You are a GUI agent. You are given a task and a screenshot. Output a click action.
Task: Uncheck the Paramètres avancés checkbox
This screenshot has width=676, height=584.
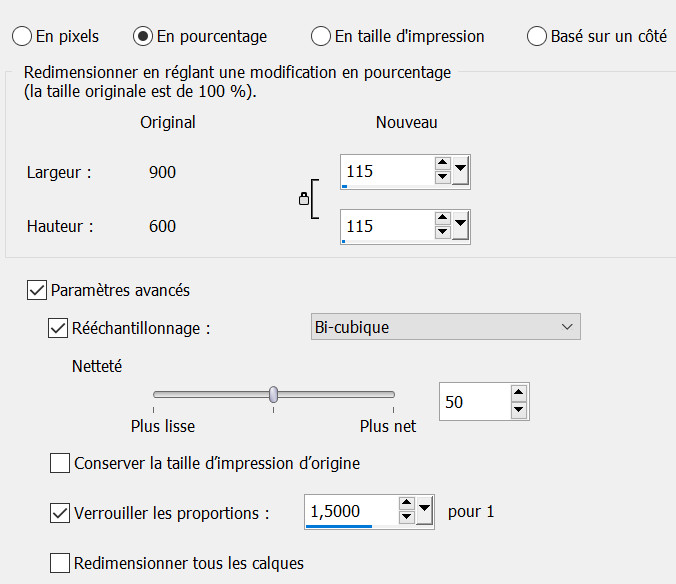[x=37, y=290]
